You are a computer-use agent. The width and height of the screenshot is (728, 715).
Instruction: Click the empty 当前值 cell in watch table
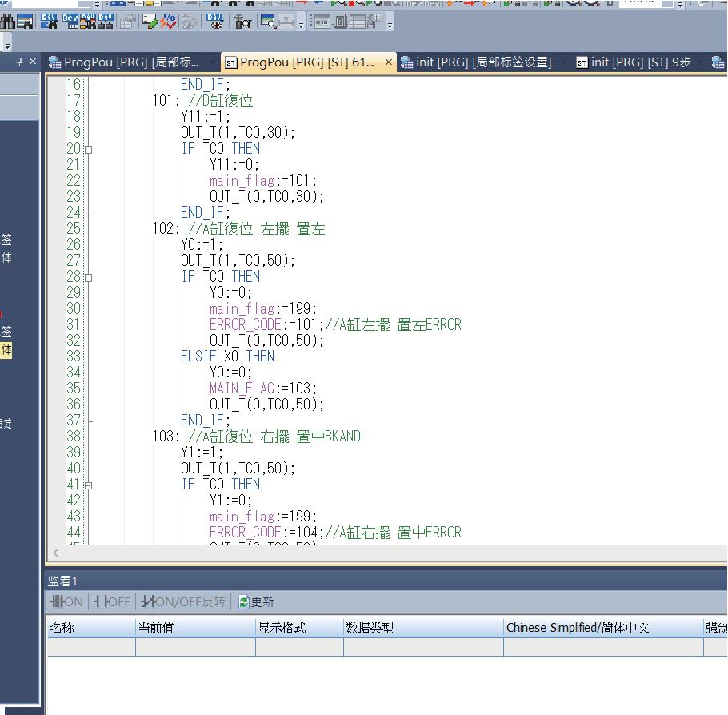(195, 647)
